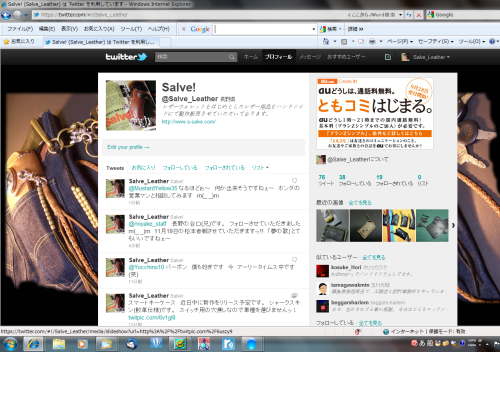Open the yellow-background recent image thumbnail

tap(399, 225)
